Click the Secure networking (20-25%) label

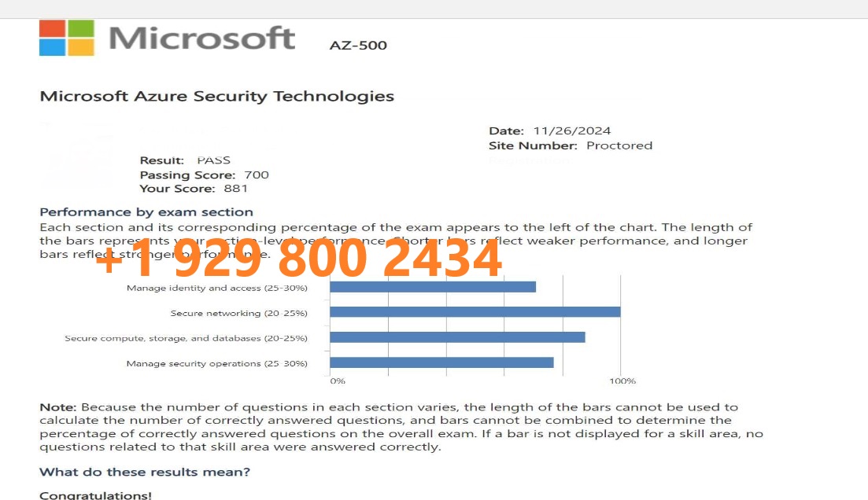coord(238,313)
